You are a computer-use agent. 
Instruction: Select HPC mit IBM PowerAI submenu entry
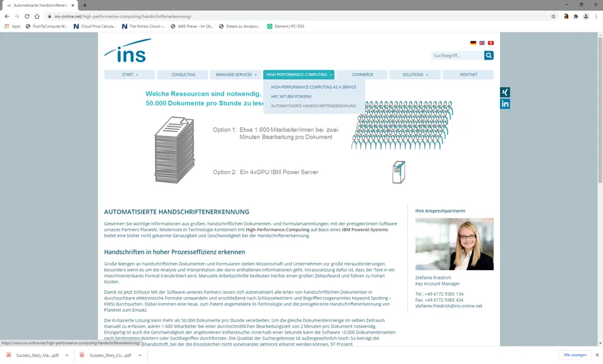point(291,96)
